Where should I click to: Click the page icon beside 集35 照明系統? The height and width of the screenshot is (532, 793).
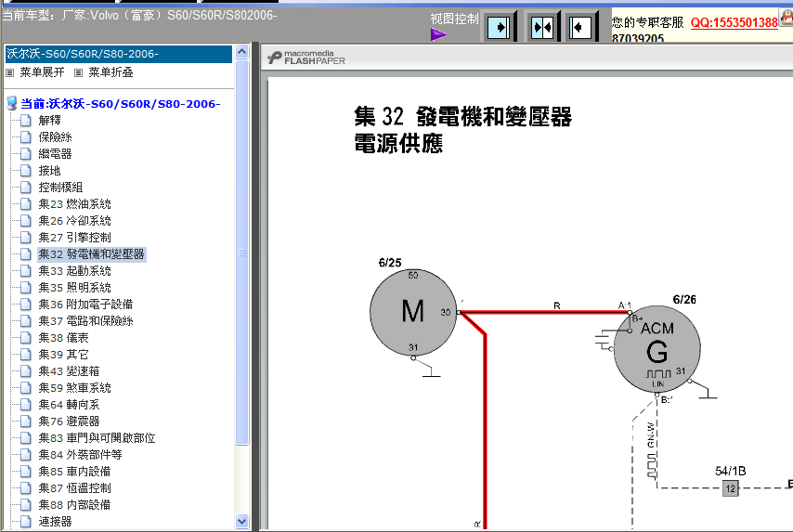pos(26,287)
